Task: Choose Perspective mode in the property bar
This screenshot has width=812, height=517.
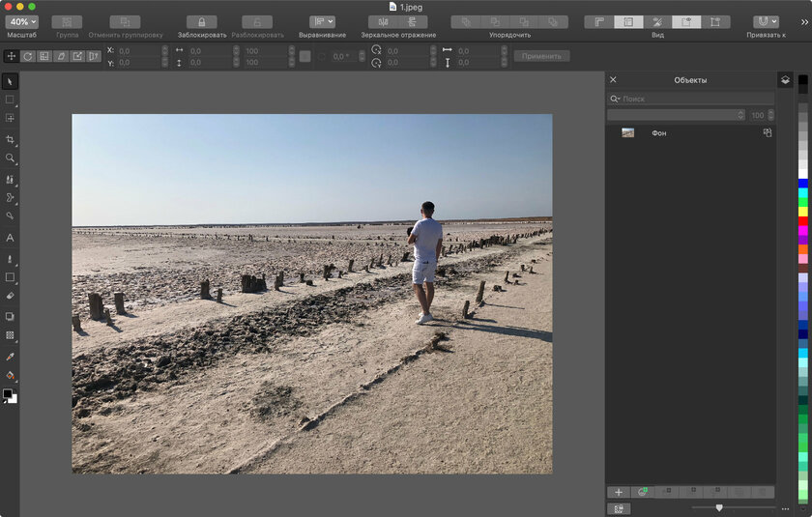Action: coord(93,56)
